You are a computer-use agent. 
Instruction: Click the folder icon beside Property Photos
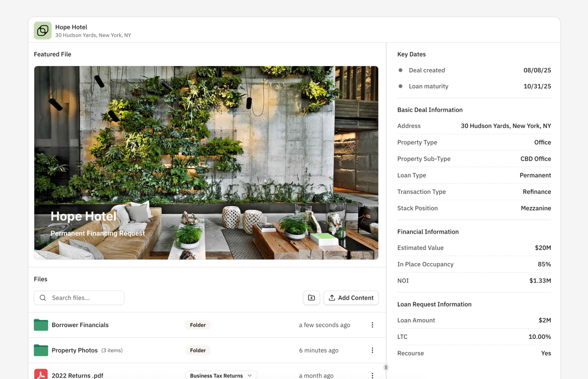pyautogui.click(x=41, y=350)
